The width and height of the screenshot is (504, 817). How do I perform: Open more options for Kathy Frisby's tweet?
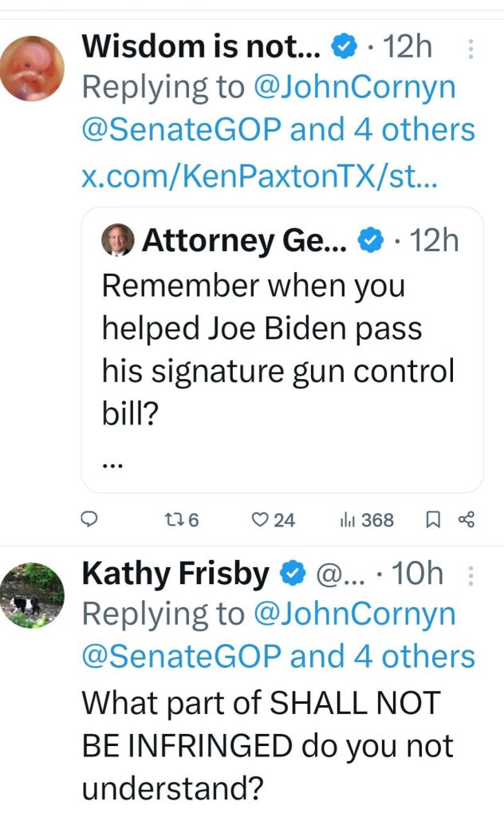470,575
